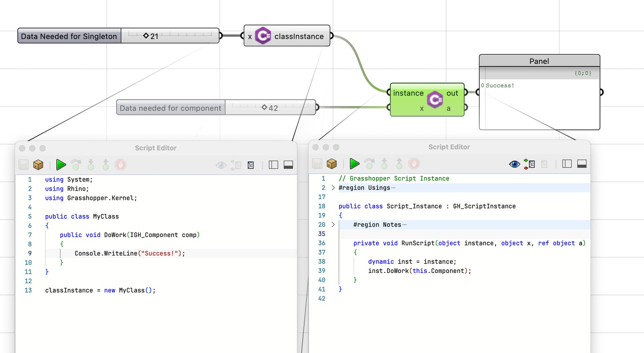Image resolution: width=644 pixels, height=353 pixels.
Task: Click the 'dynamic inst = instance;' line
Action: point(412,261)
